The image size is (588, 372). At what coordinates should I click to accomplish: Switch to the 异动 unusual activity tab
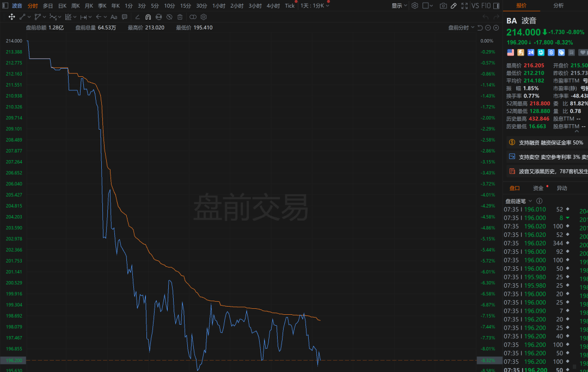(562, 188)
